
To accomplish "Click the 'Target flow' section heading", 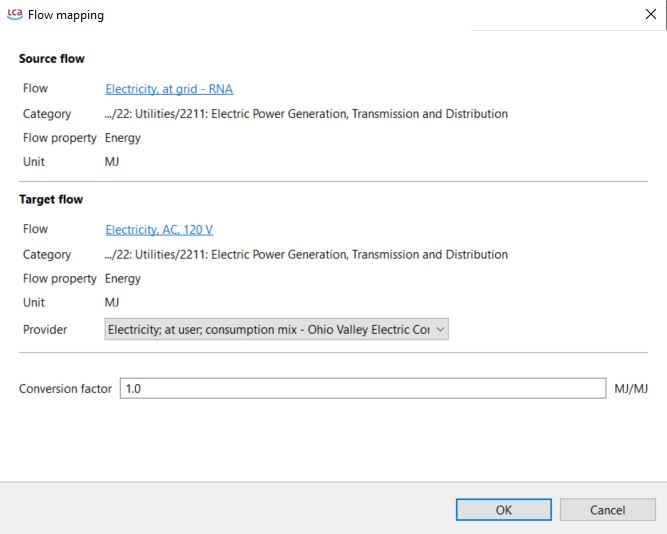I will coord(51,200).
